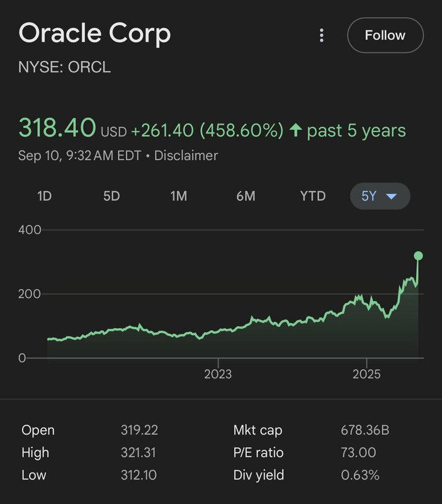The height and width of the screenshot is (504, 442).
Task: Click the Follow button
Action: [x=385, y=35]
